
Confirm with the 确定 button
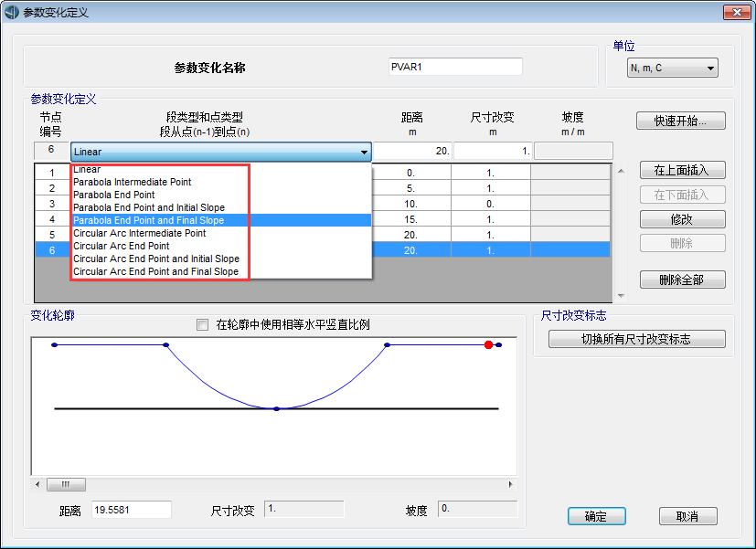pyautogui.click(x=596, y=516)
